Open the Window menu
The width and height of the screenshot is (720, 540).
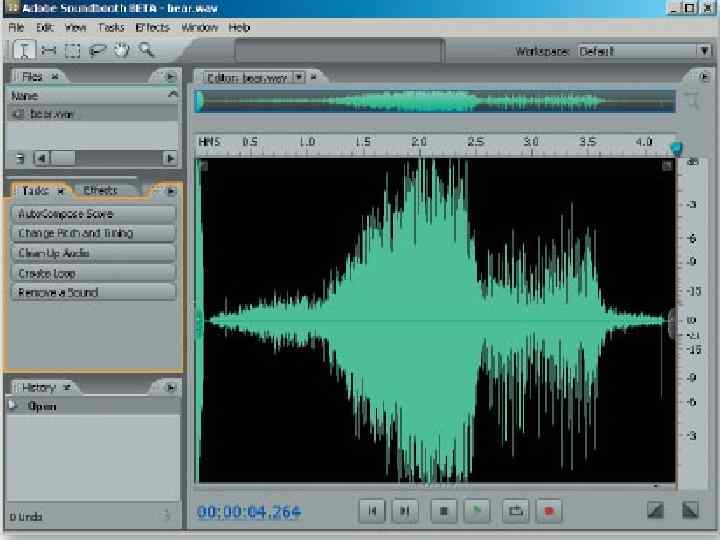click(x=199, y=28)
